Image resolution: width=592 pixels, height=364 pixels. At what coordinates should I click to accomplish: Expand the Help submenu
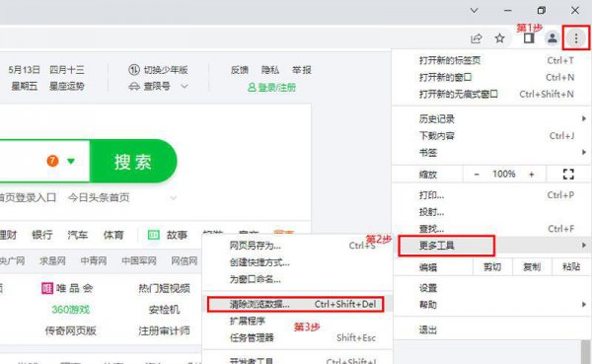[x=491, y=305]
